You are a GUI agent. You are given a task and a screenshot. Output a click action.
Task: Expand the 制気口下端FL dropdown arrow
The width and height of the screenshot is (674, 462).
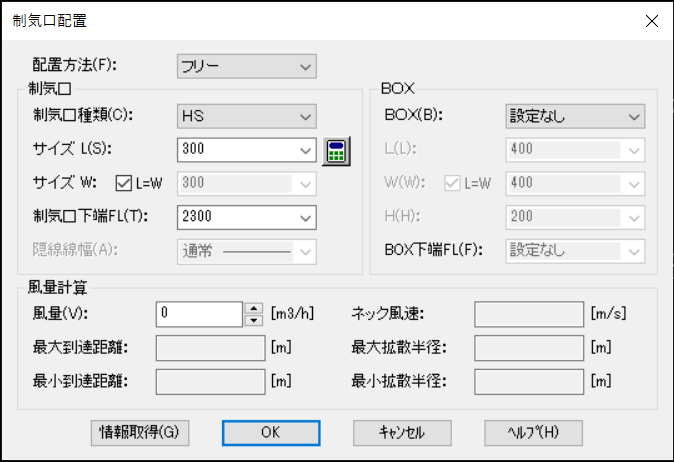tap(305, 217)
